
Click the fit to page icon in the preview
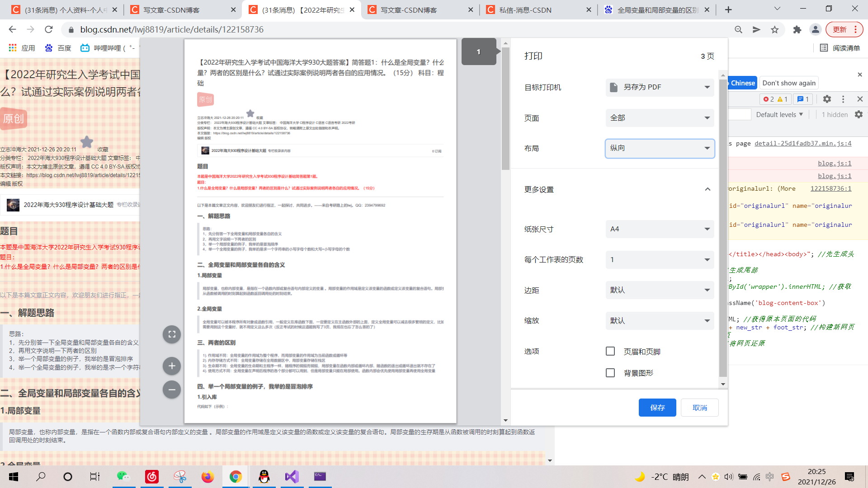click(172, 334)
